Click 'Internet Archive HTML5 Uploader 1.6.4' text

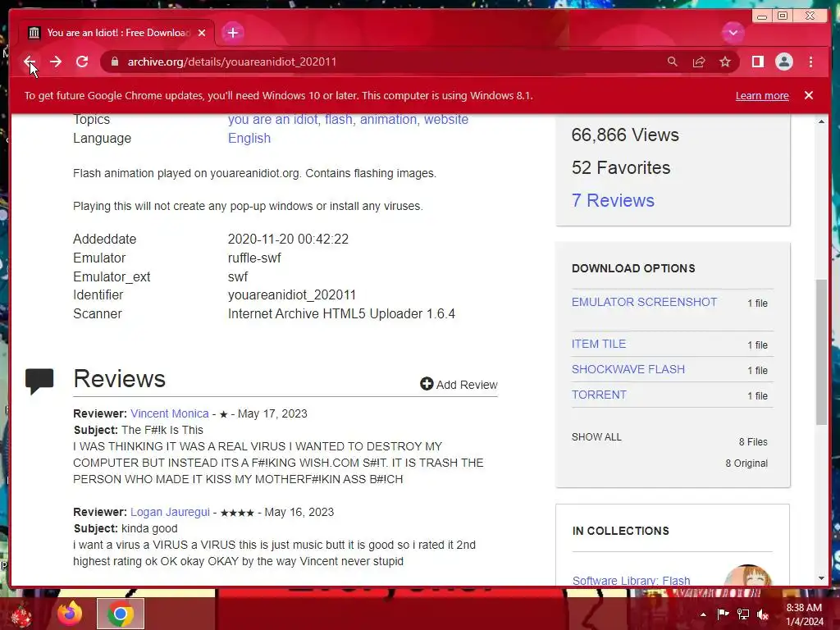pyautogui.click(x=341, y=314)
